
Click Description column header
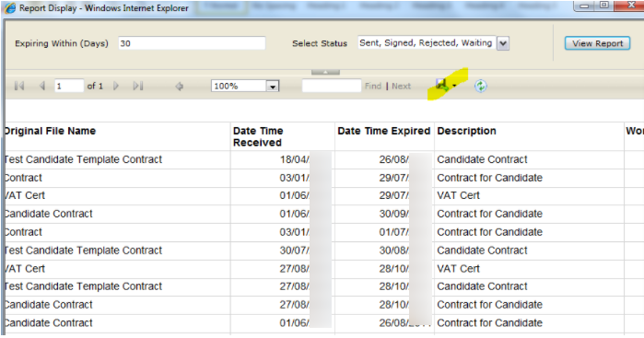[466, 131]
